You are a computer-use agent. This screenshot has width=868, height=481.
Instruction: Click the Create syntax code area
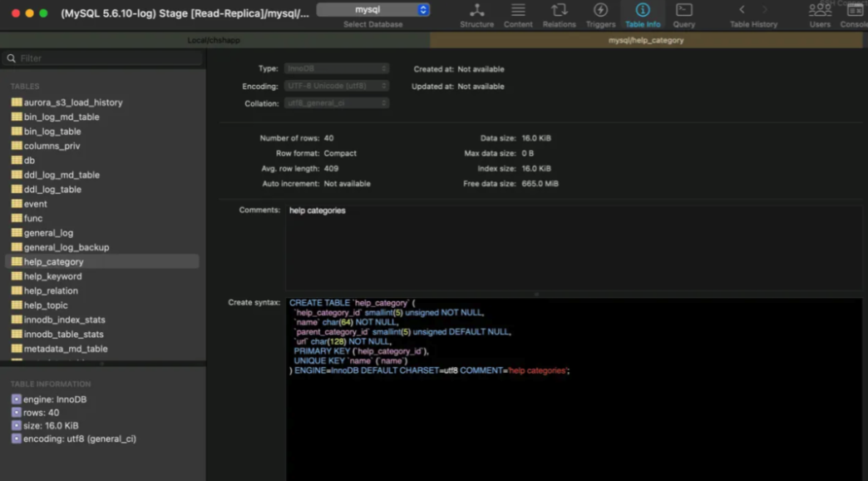(x=574, y=389)
